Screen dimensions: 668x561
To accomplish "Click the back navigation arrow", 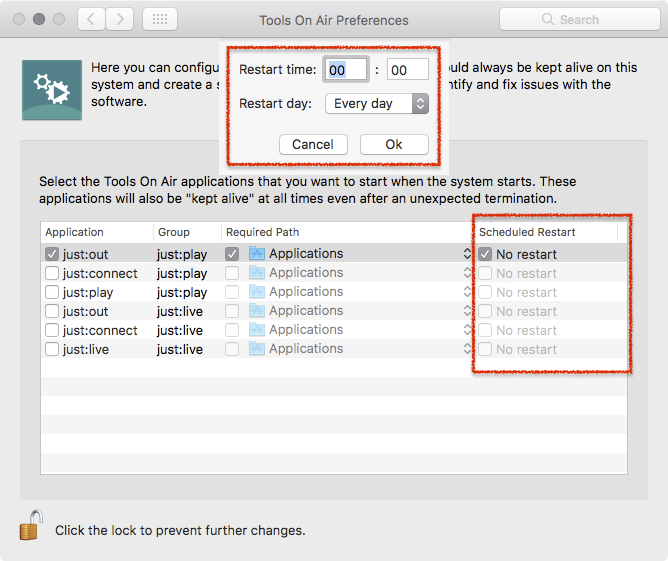I will pos(91,19).
